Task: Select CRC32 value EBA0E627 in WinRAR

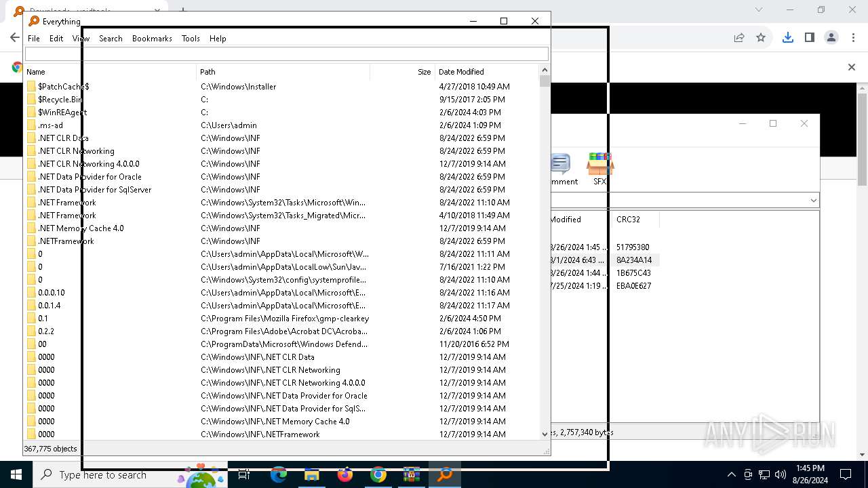Action: pos(634,286)
